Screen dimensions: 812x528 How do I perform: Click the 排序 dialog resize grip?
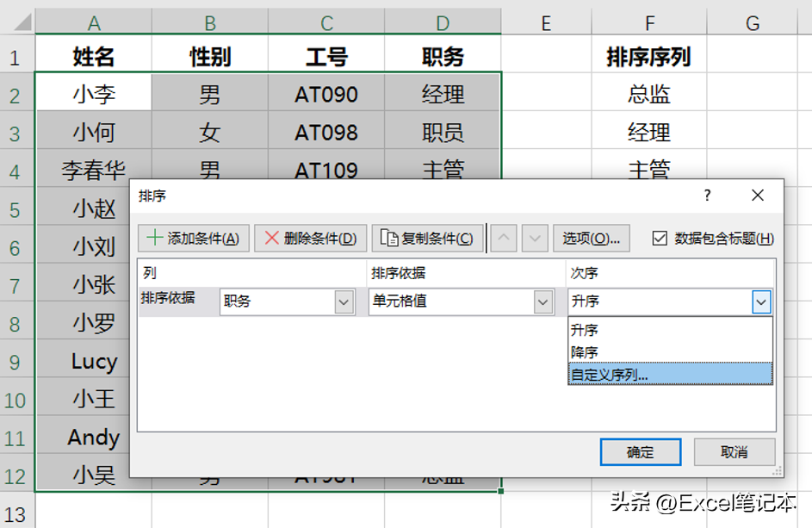click(x=777, y=471)
